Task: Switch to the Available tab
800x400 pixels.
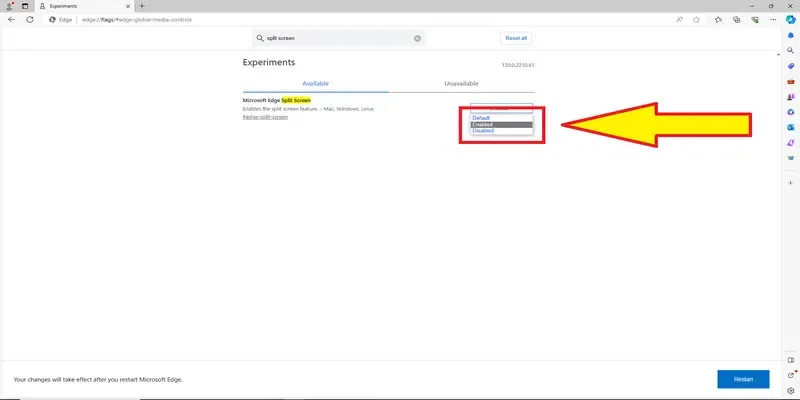Action: pos(315,84)
